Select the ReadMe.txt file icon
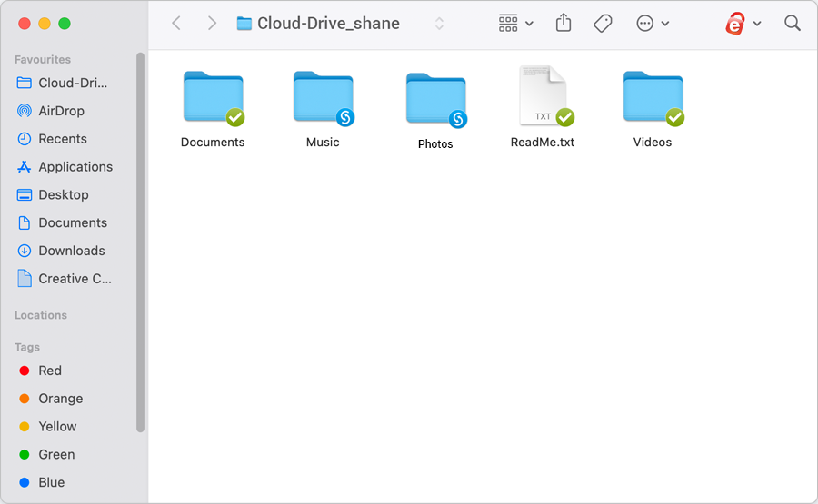This screenshot has height=504, width=818. [544, 96]
